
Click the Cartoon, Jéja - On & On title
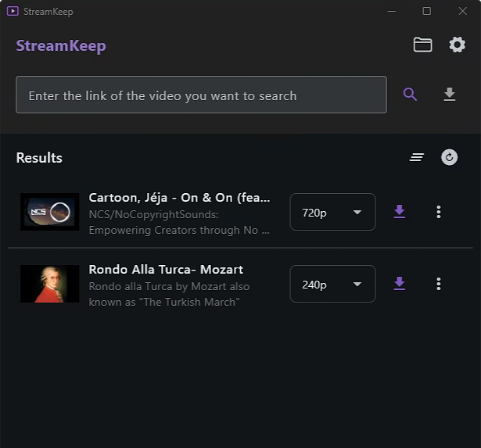click(x=179, y=198)
